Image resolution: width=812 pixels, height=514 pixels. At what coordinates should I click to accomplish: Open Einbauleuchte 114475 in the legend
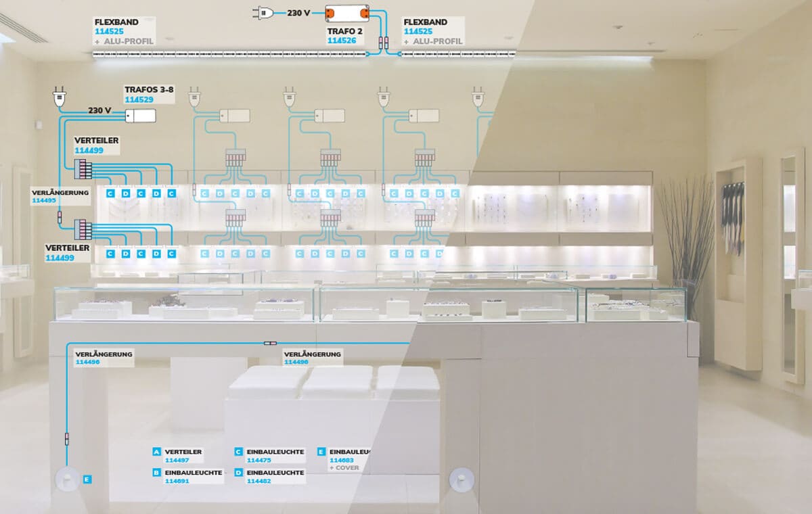(x=258, y=460)
